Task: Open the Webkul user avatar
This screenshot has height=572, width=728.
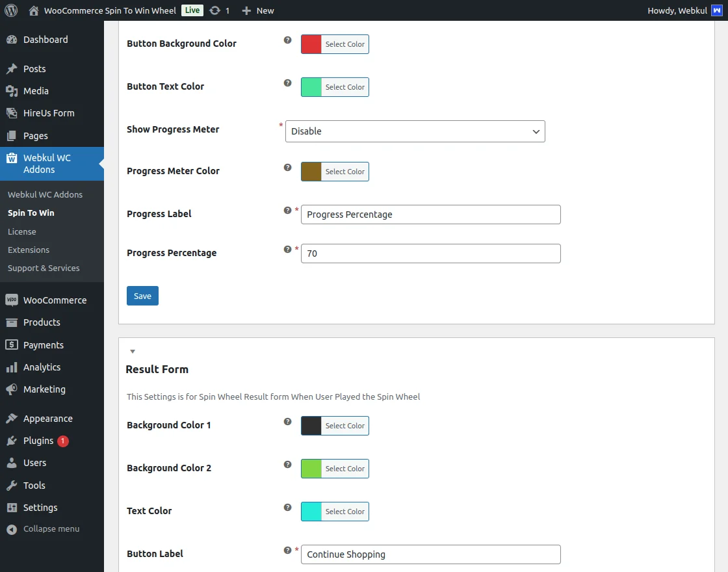Action: tap(717, 10)
